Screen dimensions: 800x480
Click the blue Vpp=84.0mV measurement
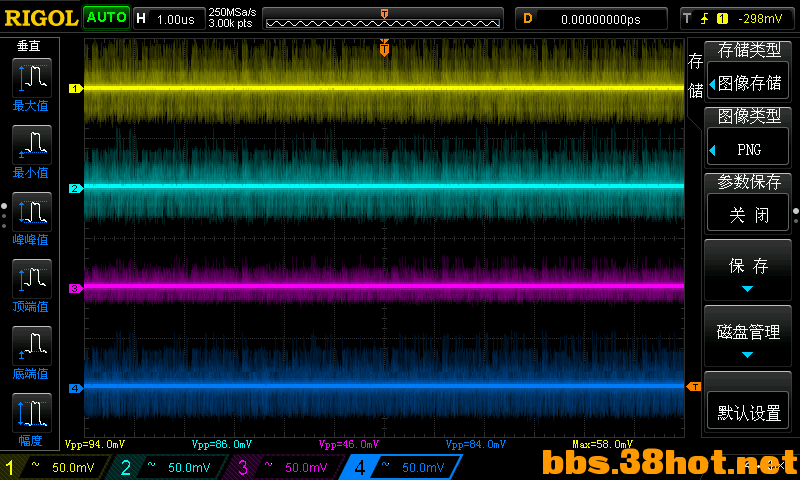tap(476, 444)
